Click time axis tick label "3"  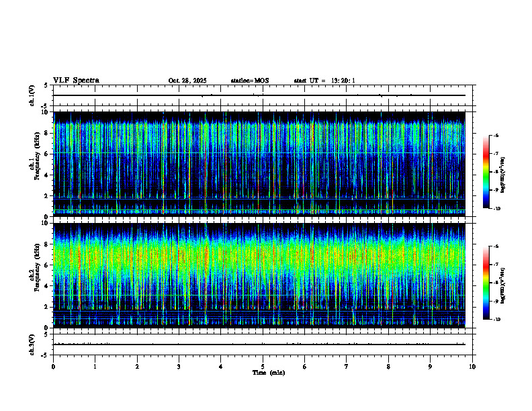pyautogui.click(x=179, y=367)
